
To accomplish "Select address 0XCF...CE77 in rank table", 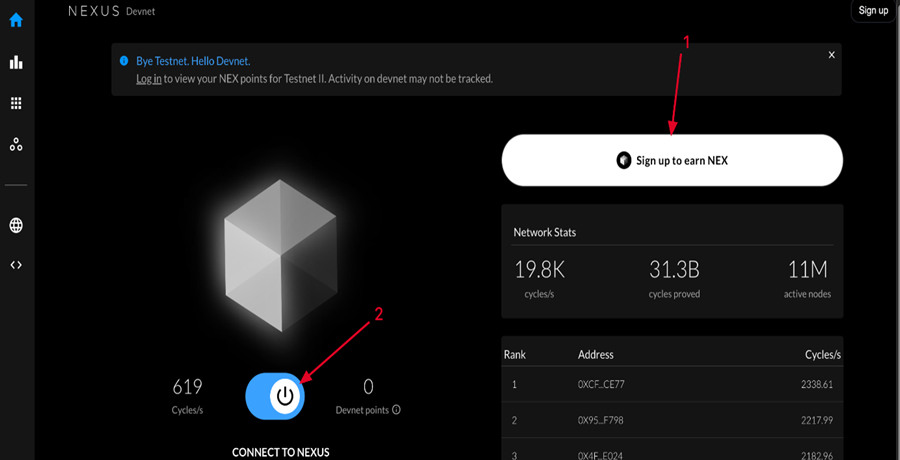I will [x=601, y=384].
